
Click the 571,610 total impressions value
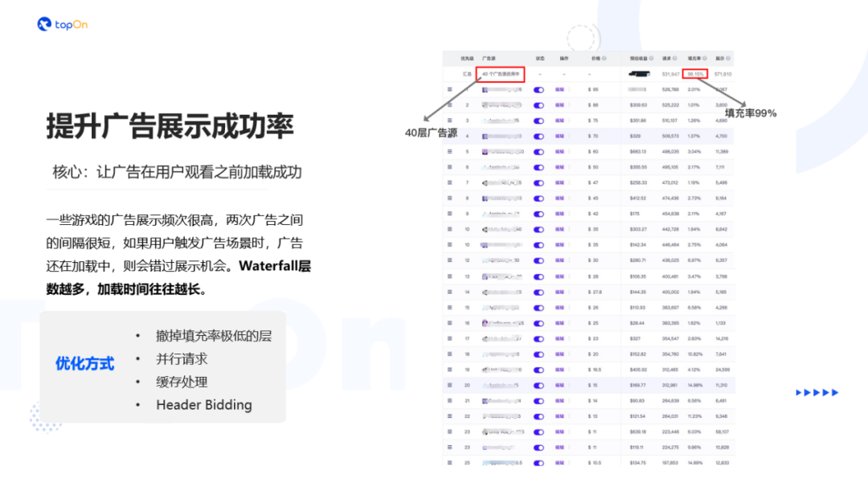click(x=723, y=74)
